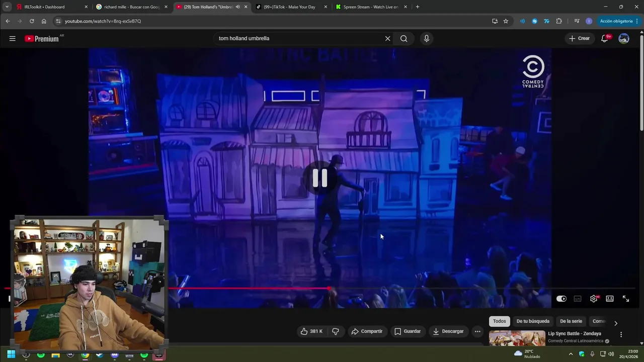The image size is (644, 362).
Task: Switch to theater mode
Action: 610,299
